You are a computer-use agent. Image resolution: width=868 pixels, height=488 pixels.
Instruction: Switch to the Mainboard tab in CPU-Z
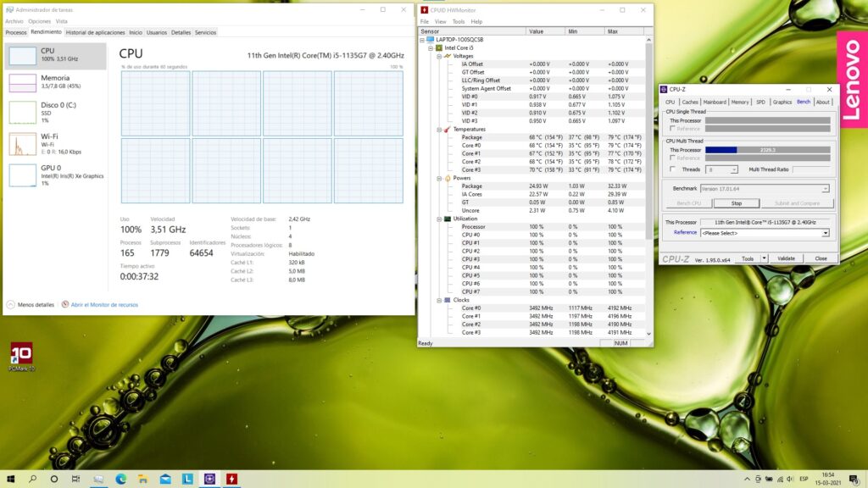click(715, 102)
